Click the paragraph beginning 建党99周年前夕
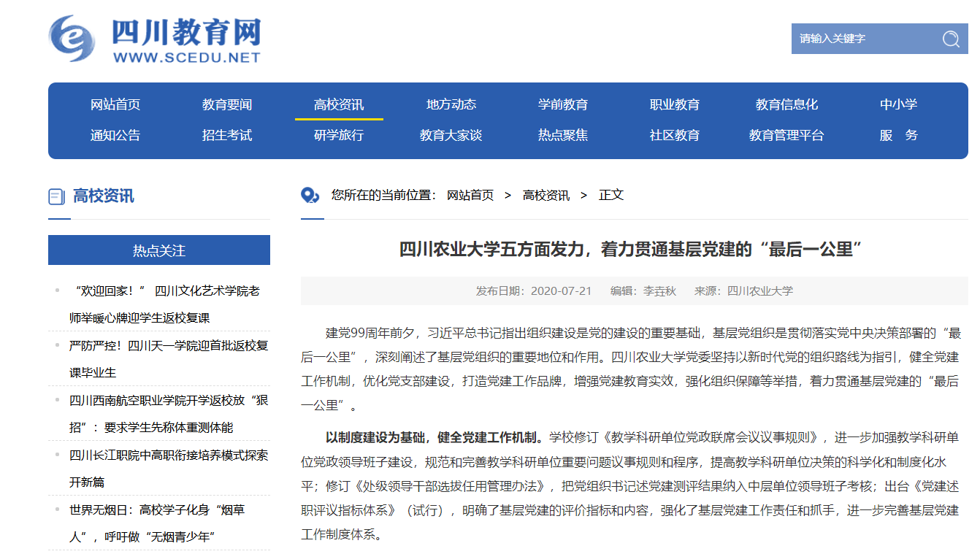This screenshot has width=980, height=554. [631, 369]
